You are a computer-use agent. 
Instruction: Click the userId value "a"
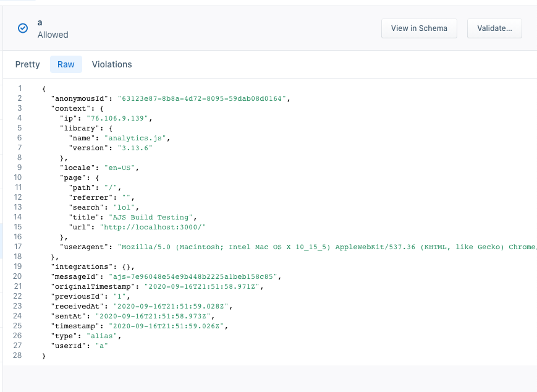click(x=102, y=346)
